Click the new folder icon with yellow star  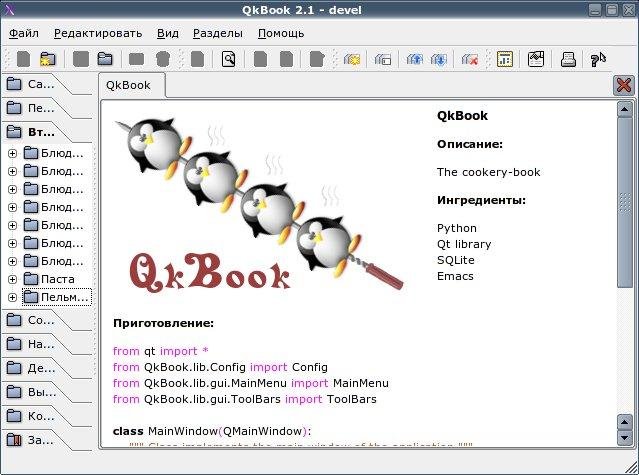click(x=47, y=59)
